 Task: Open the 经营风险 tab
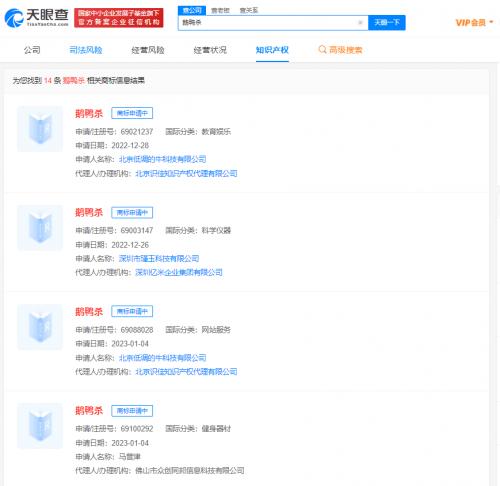tap(148, 50)
